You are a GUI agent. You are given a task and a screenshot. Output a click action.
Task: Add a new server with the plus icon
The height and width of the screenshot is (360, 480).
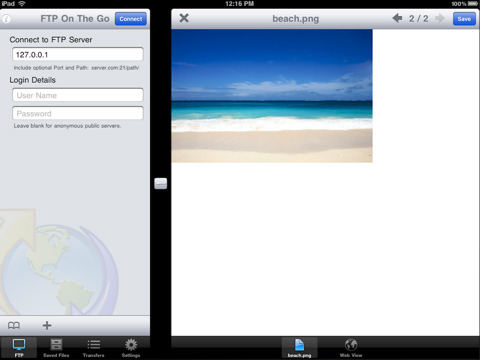47,325
